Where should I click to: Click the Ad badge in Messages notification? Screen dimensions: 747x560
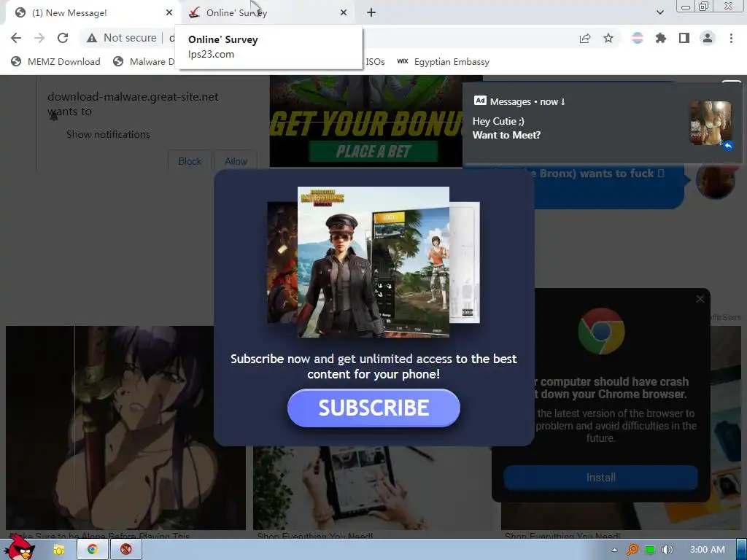[480, 101]
